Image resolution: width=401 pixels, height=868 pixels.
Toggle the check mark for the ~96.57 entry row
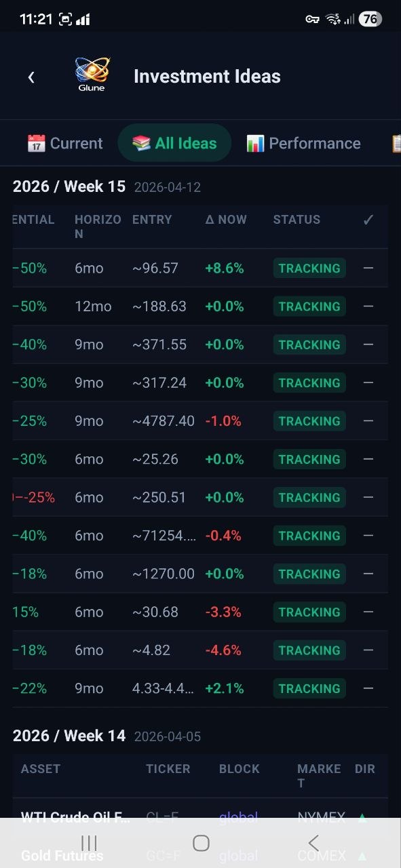tap(368, 268)
